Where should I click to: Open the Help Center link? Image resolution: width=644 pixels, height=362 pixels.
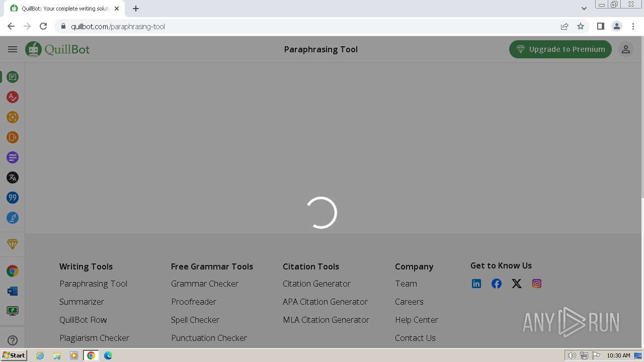[x=417, y=320]
